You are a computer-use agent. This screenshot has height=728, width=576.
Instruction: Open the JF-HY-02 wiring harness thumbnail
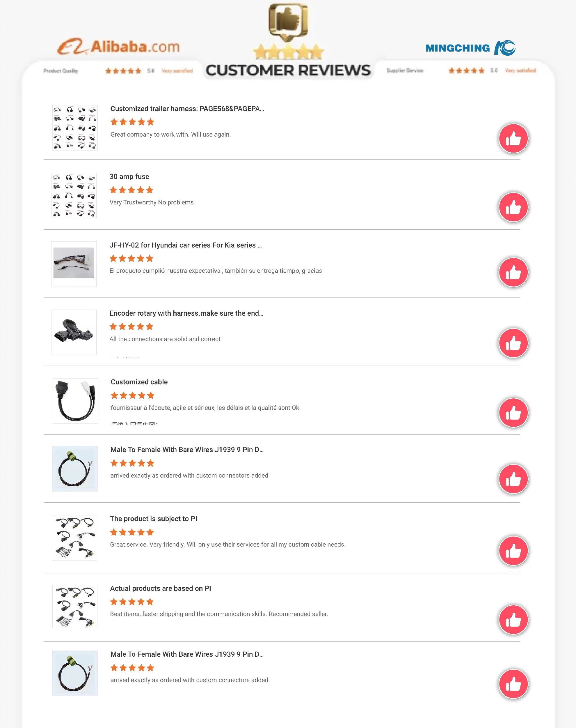coord(74,264)
